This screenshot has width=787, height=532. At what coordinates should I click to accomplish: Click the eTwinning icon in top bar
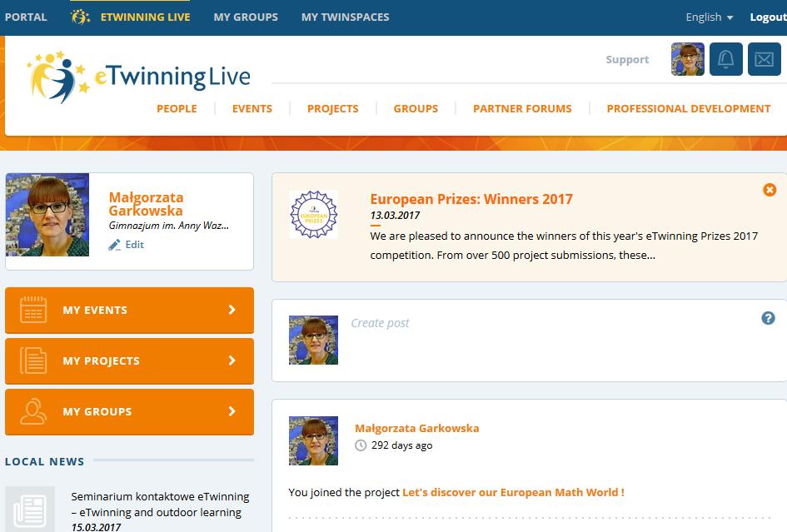tap(80, 17)
